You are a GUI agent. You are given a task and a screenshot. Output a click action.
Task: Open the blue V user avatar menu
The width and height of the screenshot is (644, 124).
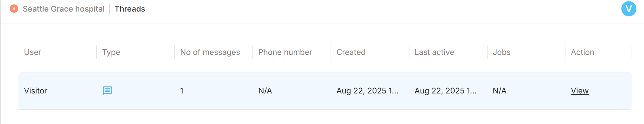pyautogui.click(x=629, y=9)
